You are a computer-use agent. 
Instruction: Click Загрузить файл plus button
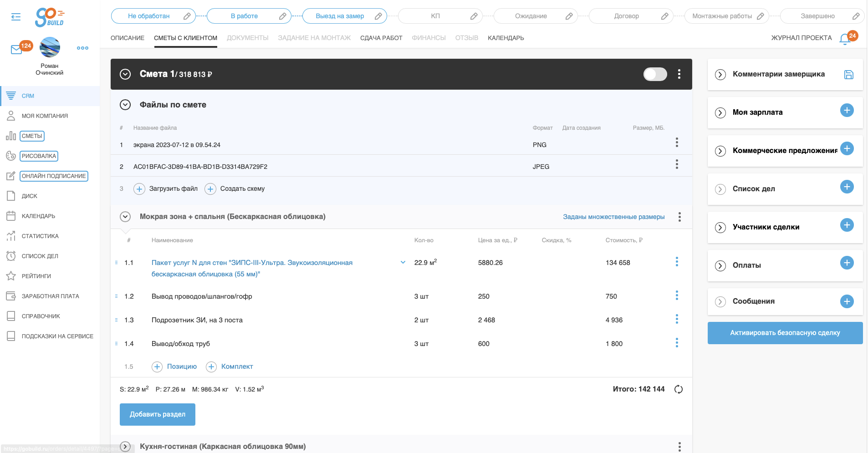point(139,189)
